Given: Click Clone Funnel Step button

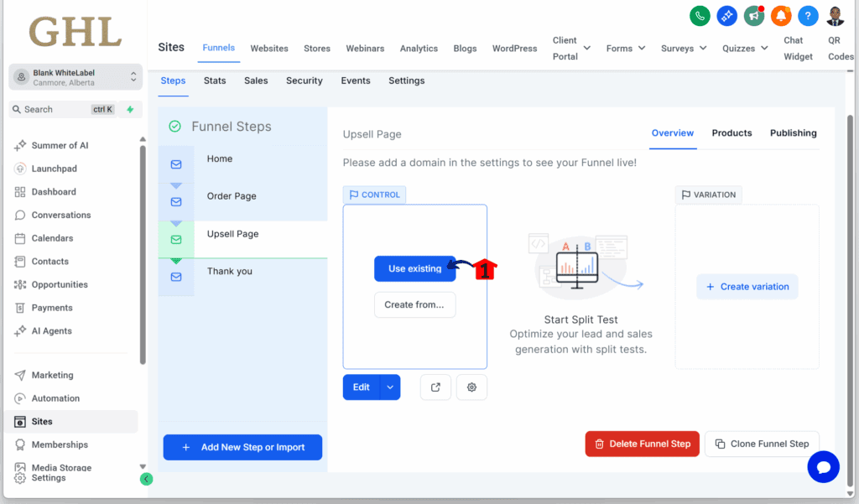Looking at the screenshot, I should pos(762,444).
